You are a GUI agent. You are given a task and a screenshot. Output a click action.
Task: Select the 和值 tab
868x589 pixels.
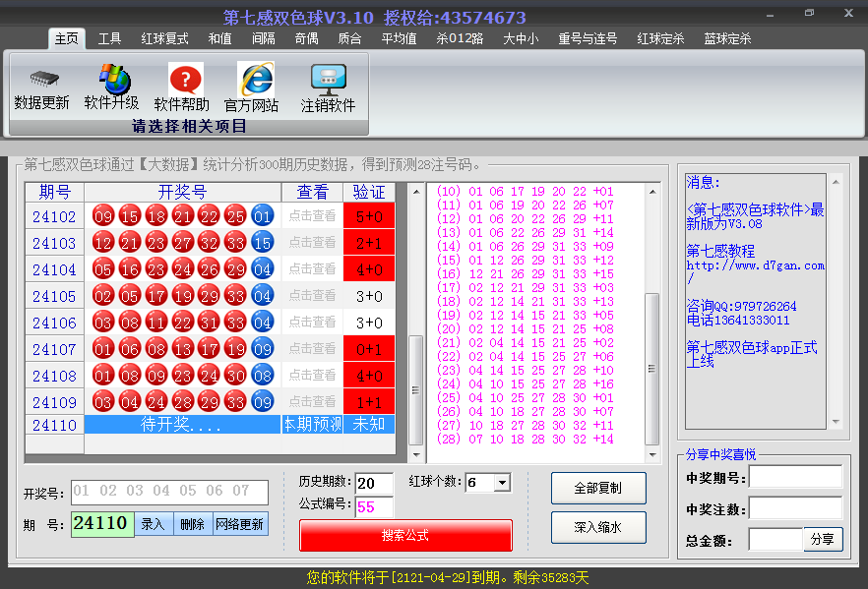219,38
